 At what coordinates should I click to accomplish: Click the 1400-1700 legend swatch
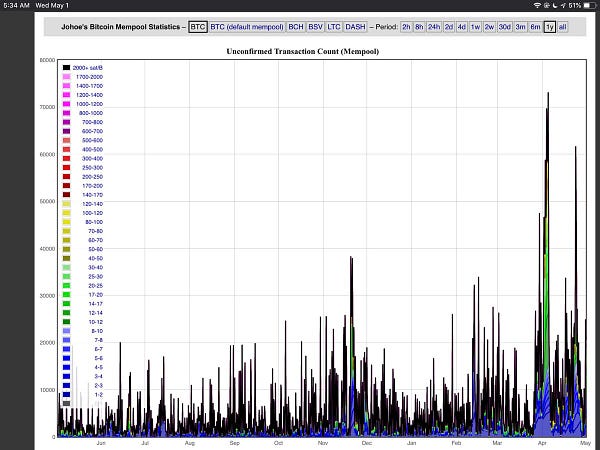(67, 86)
